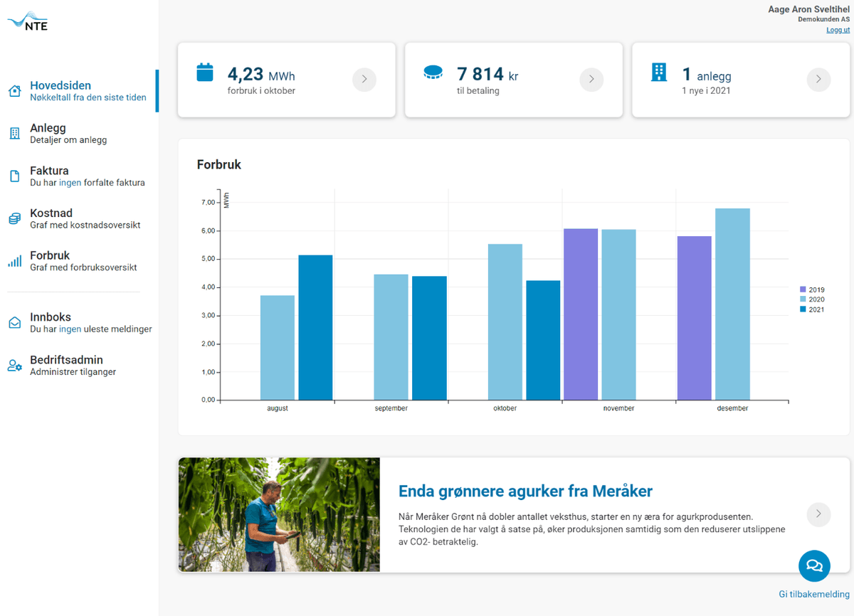Click the Forbruk bar chart icon
Image resolution: width=854 pixels, height=616 pixels.
pyautogui.click(x=14, y=262)
